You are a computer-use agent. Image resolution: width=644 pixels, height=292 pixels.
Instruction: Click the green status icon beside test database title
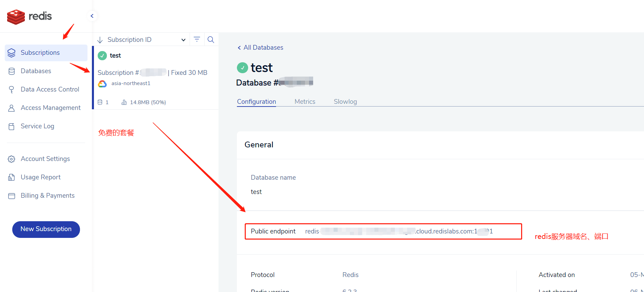point(242,68)
